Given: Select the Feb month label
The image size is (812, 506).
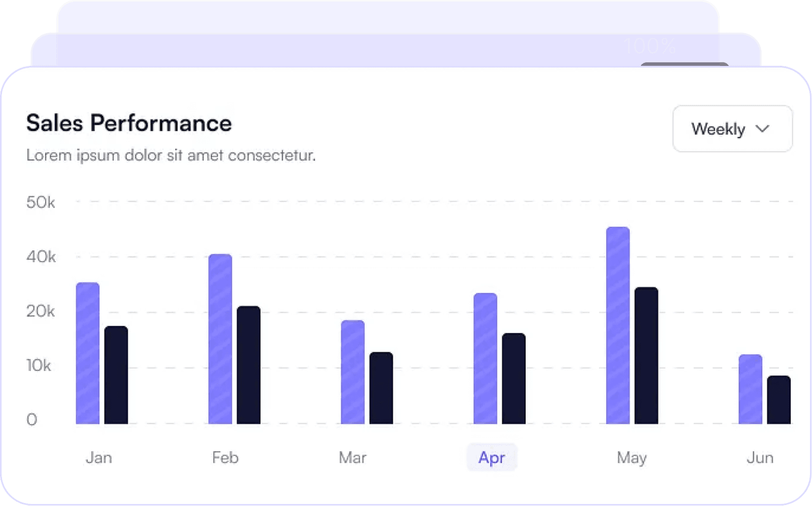Looking at the screenshot, I should (225, 457).
